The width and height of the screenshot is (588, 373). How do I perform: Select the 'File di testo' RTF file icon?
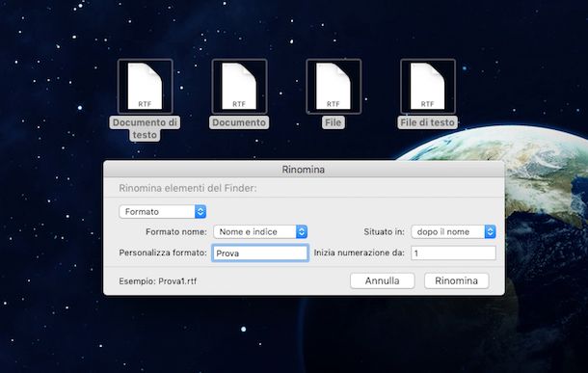427,86
